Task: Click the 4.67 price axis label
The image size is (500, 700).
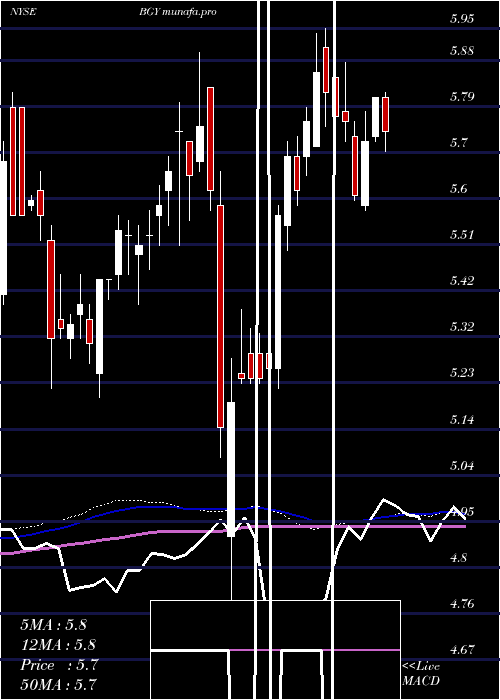Action: tap(462, 650)
